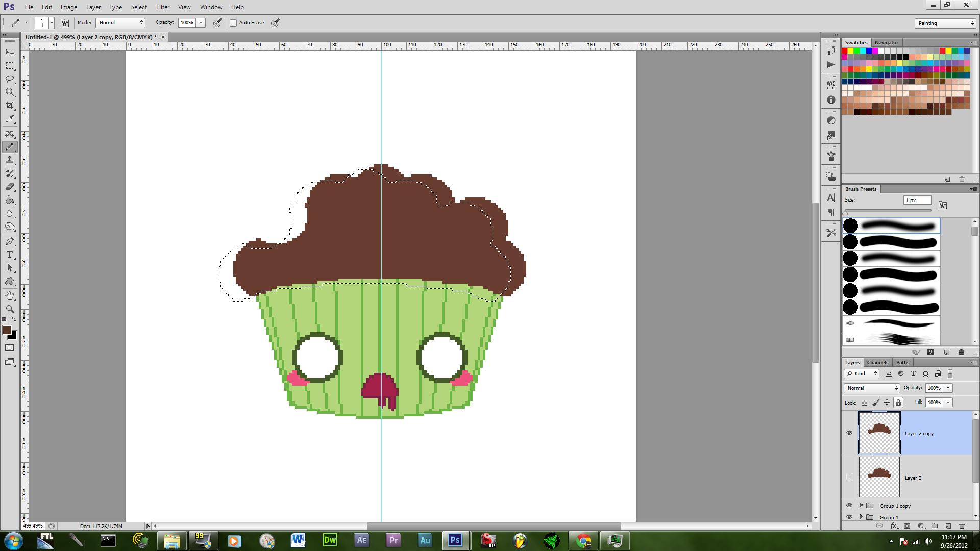Select the Path Selection tool

click(x=10, y=268)
